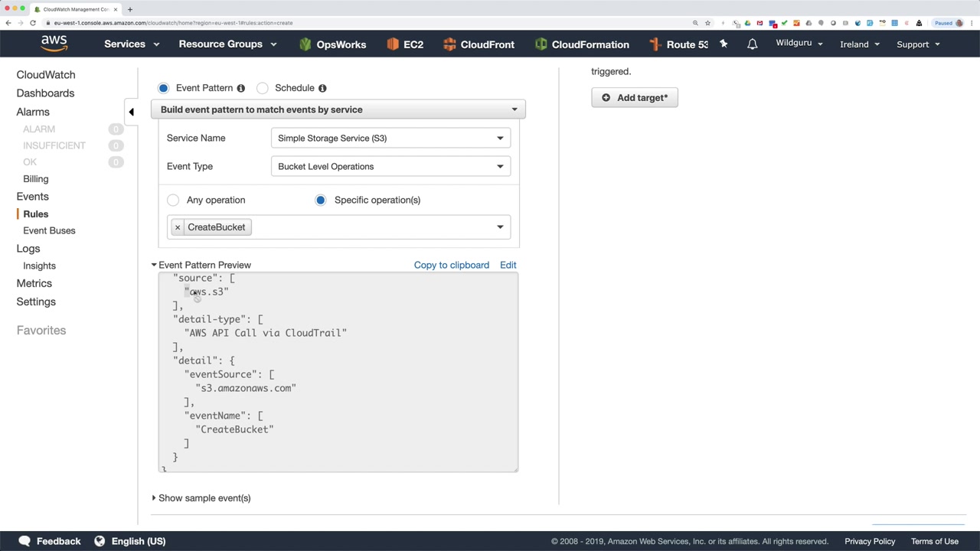Open the Event Type dropdown
The image size is (980, 551).
click(x=390, y=167)
